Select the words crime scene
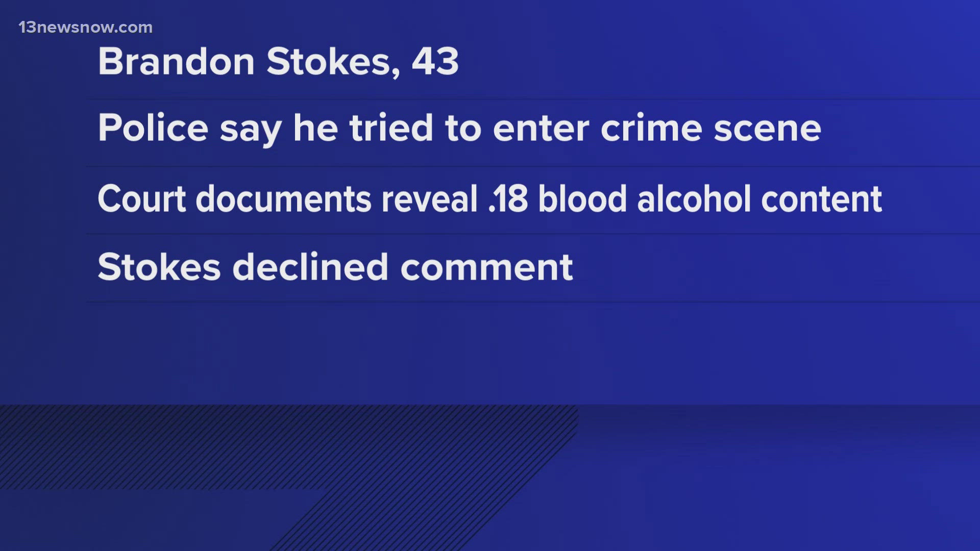The width and height of the screenshot is (980, 551). (x=710, y=128)
